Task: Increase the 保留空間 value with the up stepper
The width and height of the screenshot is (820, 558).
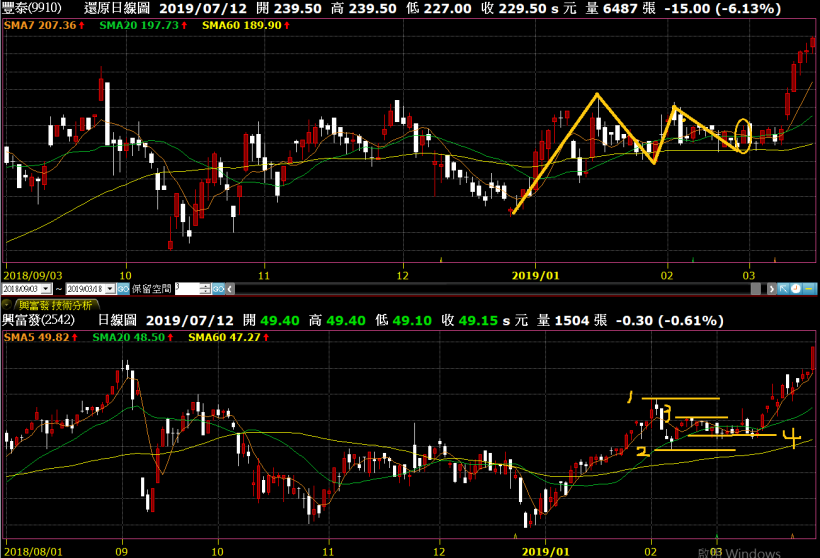Action: [205, 286]
